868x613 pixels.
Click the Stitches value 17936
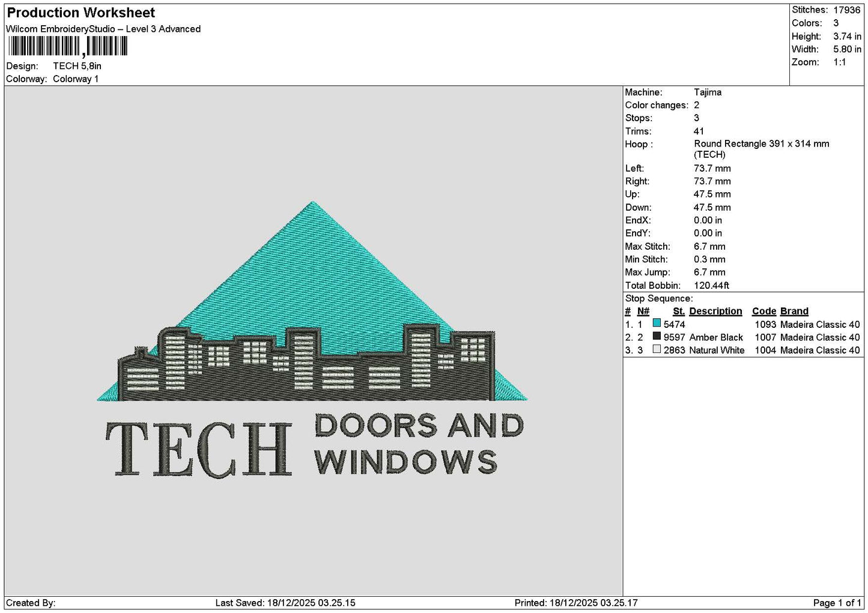tap(847, 10)
